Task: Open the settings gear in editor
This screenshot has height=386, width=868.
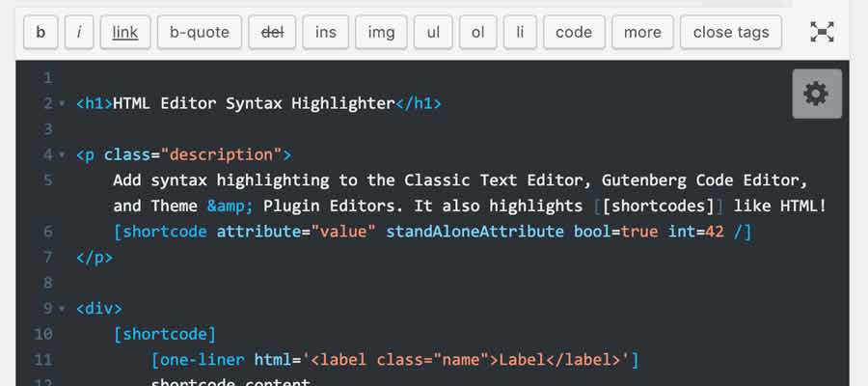Action: (817, 94)
